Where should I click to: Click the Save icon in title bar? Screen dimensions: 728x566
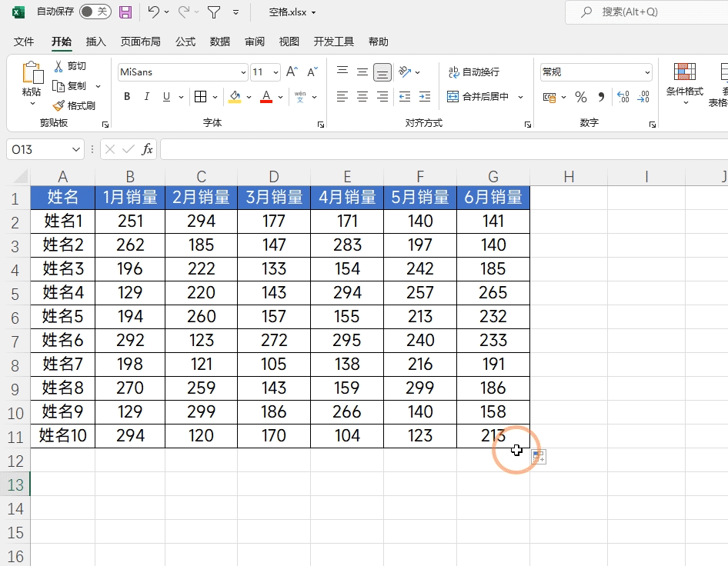pyautogui.click(x=125, y=12)
